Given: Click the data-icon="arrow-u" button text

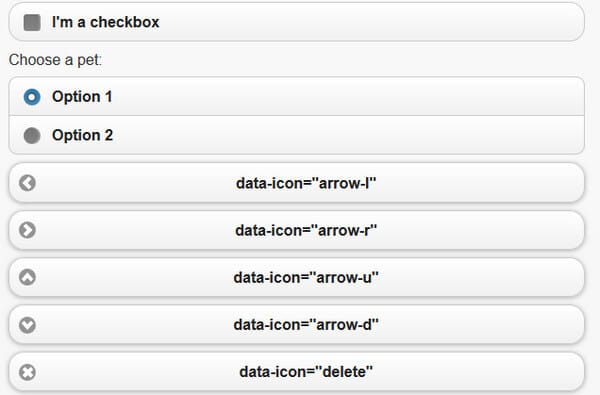Looking at the screenshot, I should point(306,277).
